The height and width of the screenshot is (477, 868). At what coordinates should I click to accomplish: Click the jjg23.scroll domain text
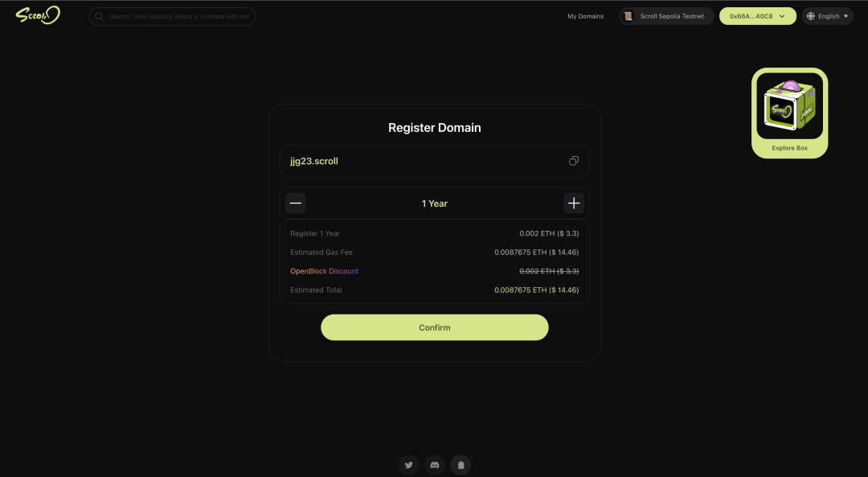(314, 161)
